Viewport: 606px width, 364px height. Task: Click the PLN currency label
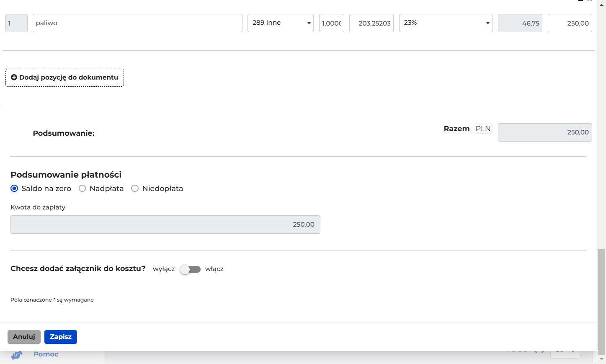coord(483,129)
